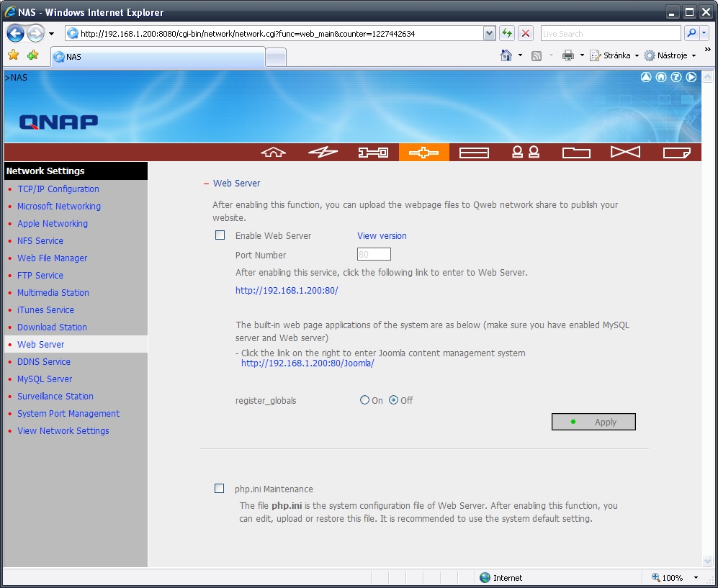Open Stránka page menu dropdown

614,55
